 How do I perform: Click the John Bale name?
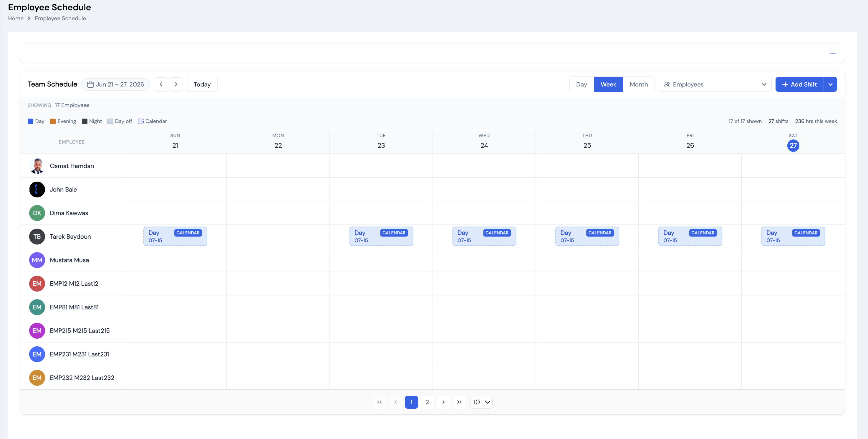(x=63, y=189)
